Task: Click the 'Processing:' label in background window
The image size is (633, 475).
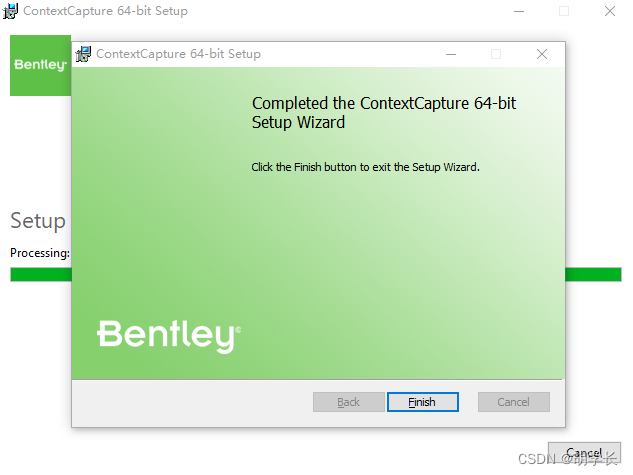Action: tap(40, 253)
